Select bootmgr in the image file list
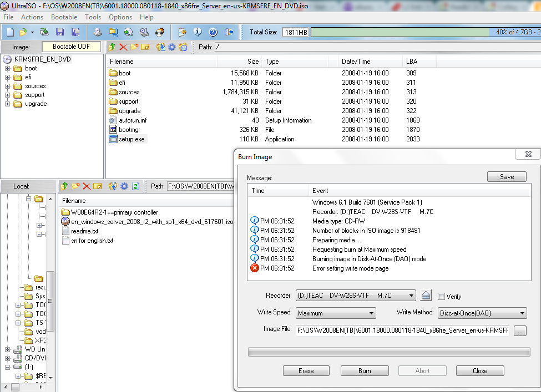541x392 pixels. 129,130
